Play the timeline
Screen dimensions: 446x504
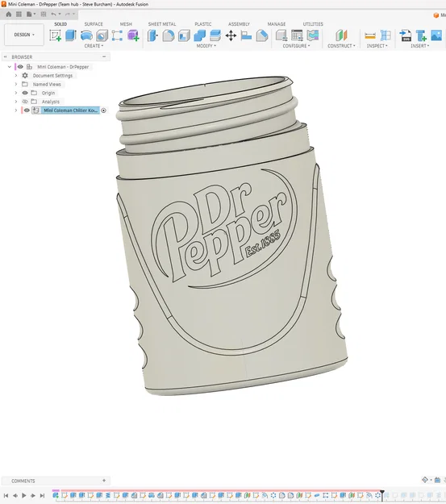pyautogui.click(x=24, y=496)
